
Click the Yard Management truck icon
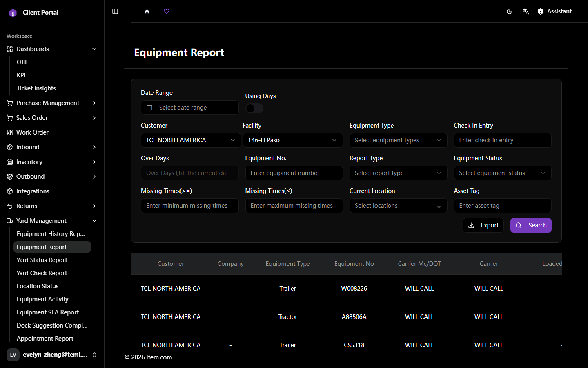coord(10,221)
